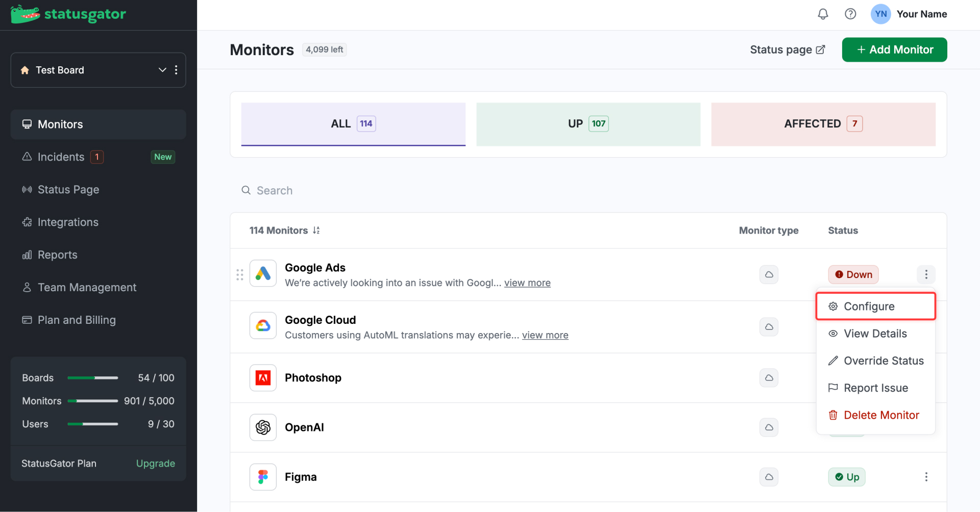
Task: Click the OpenAI monitor name
Action: [304, 427]
